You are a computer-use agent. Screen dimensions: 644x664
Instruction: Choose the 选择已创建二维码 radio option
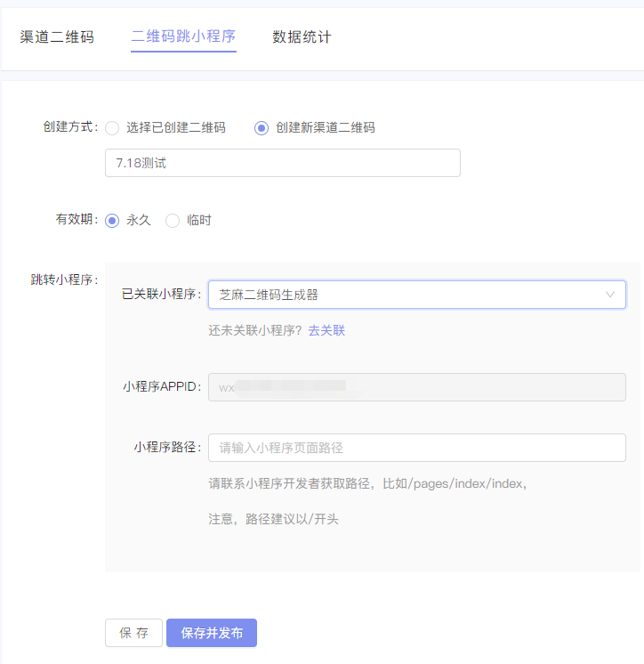[112, 128]
